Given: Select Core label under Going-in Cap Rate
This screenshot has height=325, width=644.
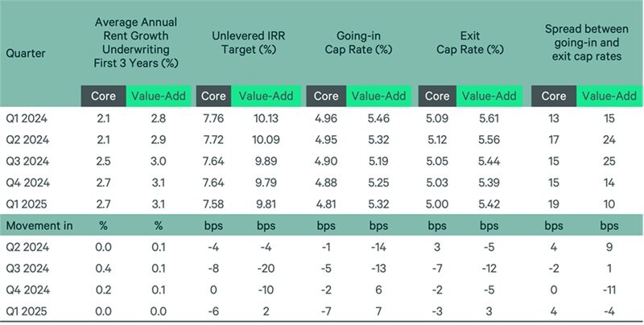Looking at the screenshot, I should pyautogui.click(x=326, y=96).
